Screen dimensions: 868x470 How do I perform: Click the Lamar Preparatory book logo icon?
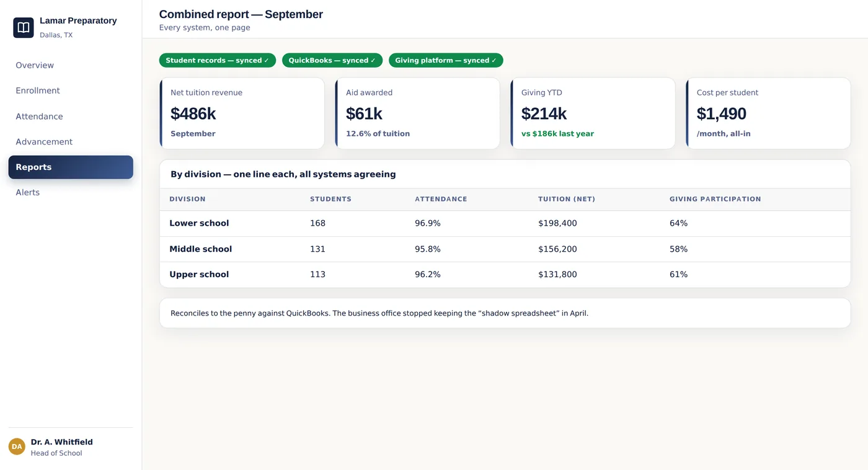(24, 27)
